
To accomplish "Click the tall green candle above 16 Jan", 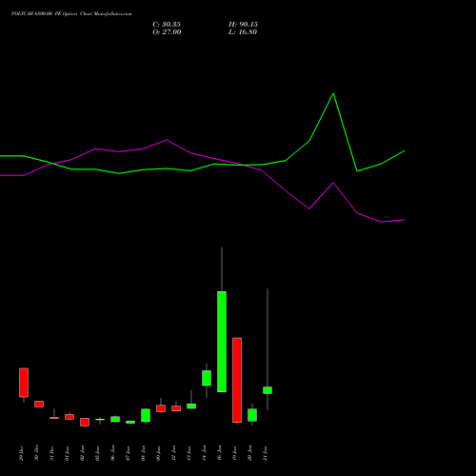I will pos(222,342).
